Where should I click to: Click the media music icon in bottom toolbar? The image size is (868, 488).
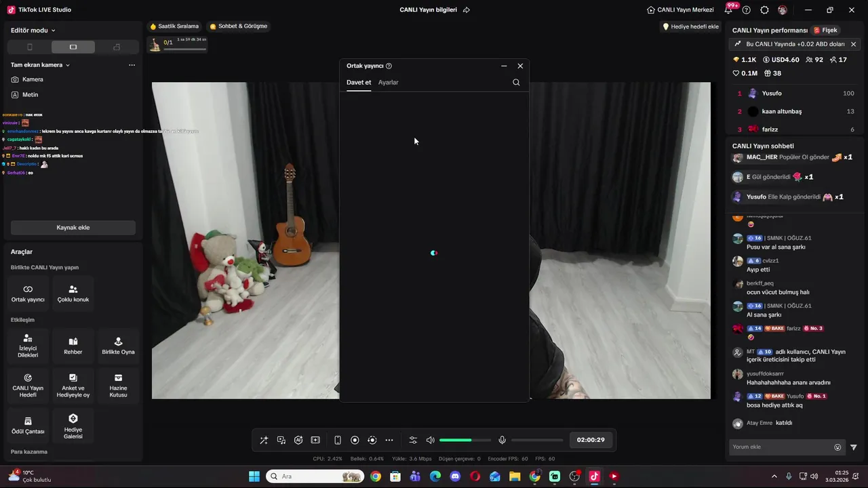[281, 440]
